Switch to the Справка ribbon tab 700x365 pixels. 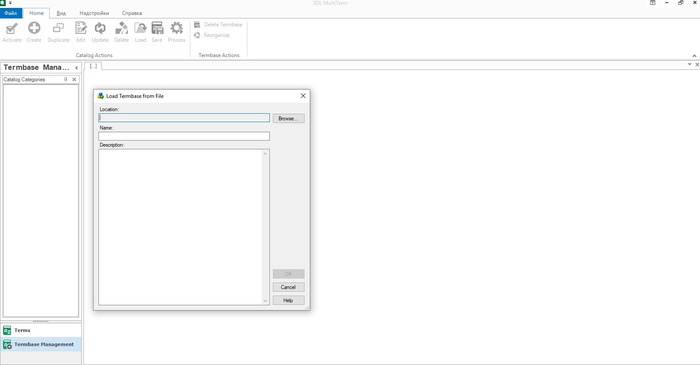pos(132,13)
